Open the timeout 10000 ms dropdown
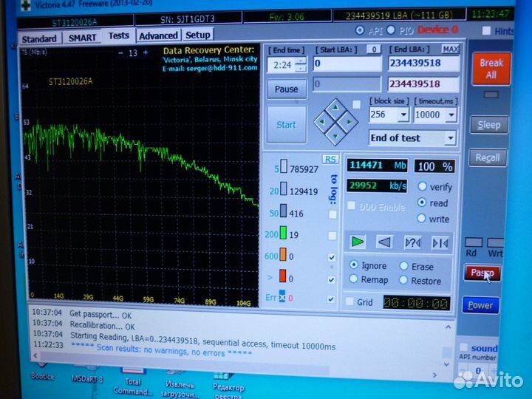The height and width of the screenshot is (399, 532). (x=451, y=115)
